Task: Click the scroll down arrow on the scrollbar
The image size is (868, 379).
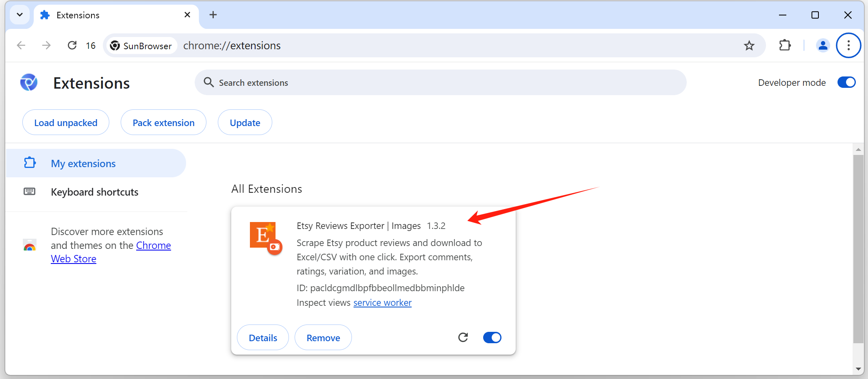Action: coord(858,369)
